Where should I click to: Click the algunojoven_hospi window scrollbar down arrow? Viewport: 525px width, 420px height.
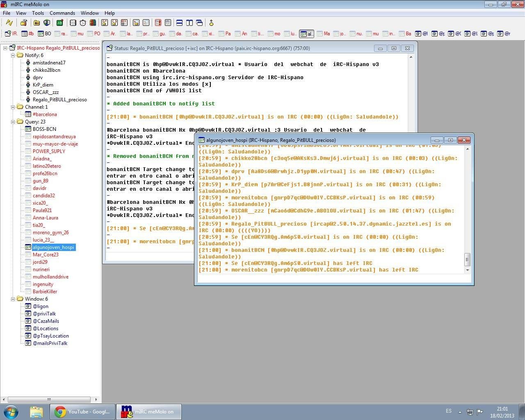467,270
